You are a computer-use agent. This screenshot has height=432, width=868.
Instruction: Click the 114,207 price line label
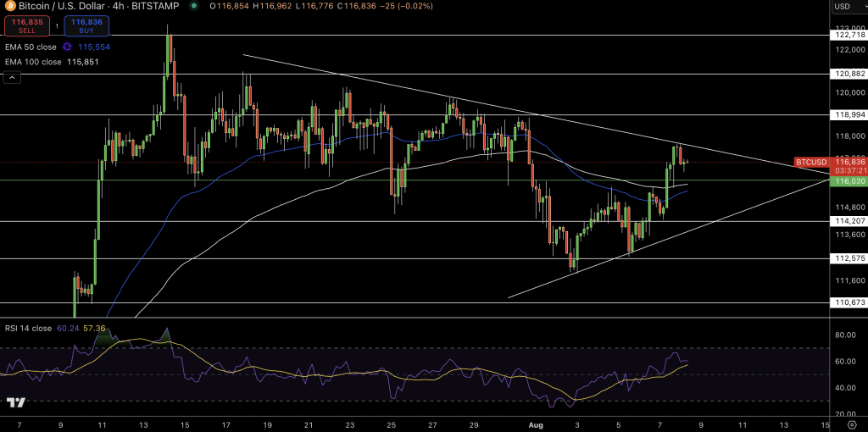848,221
